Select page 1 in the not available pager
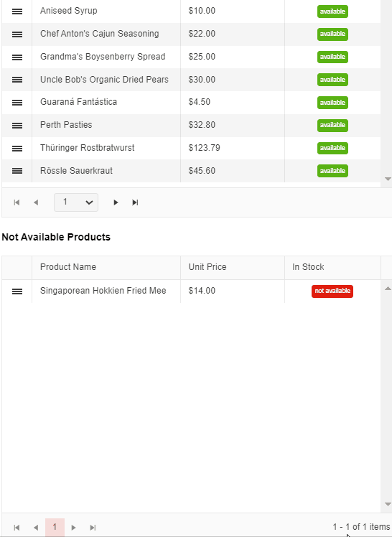The width and height of the screenshot is (392, 537). point(55,528)
